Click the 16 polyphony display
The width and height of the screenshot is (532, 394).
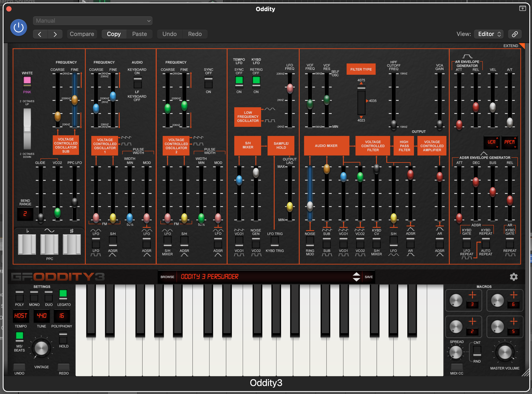(62, 316)
